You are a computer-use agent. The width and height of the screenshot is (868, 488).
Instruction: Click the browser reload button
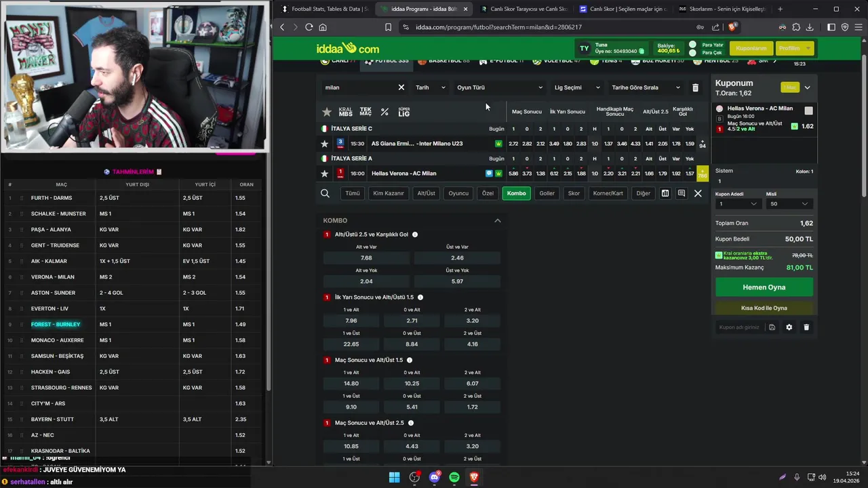pos(309,27)
